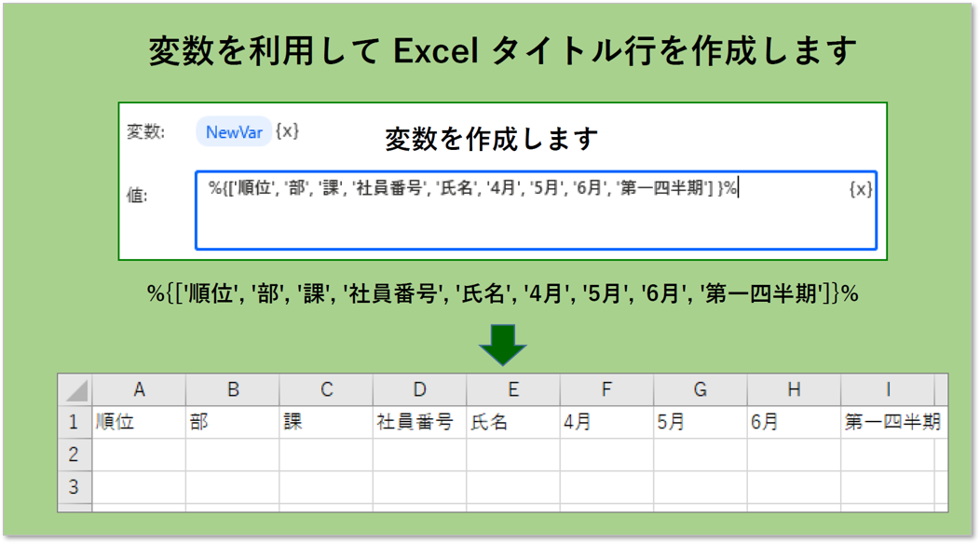
Task: Select row 1 header
Action: coord(75,422)
